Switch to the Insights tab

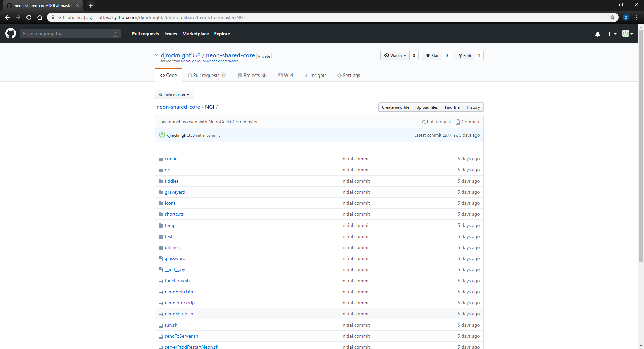point(315,75)
